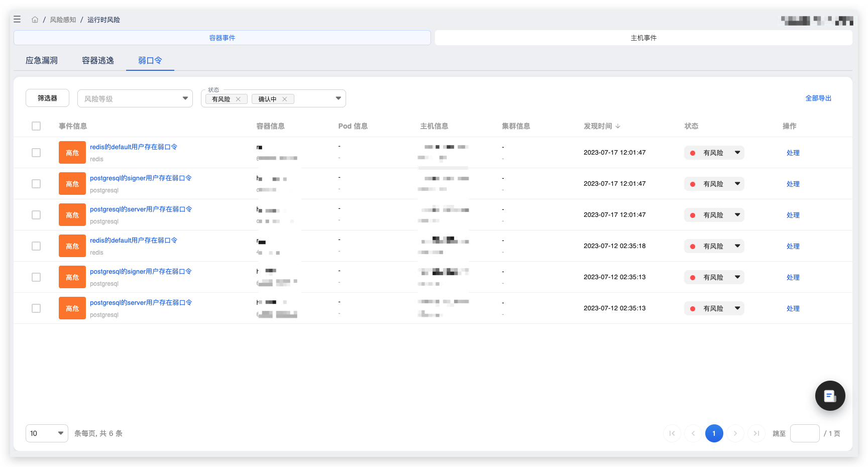Remove the 确认中 filter chip

point(284,99)
